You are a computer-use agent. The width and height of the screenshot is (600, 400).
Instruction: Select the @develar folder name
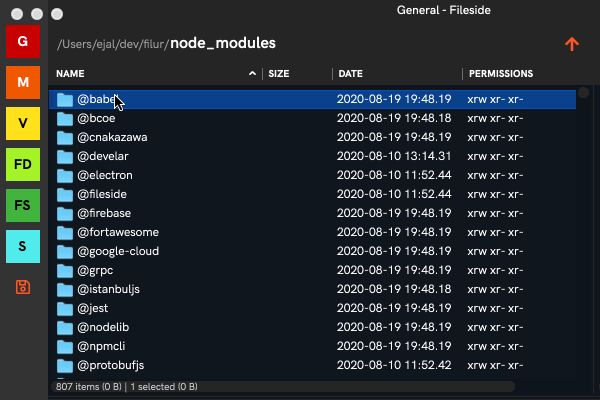(103, 156)
